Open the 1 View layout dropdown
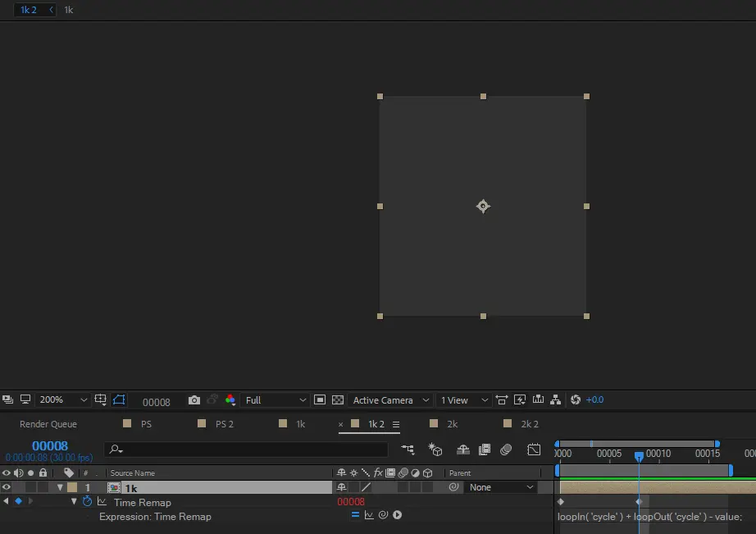Image resolution: width=756 pixels, height=534 pixels. pyautogui.click(x=463, y=400)
